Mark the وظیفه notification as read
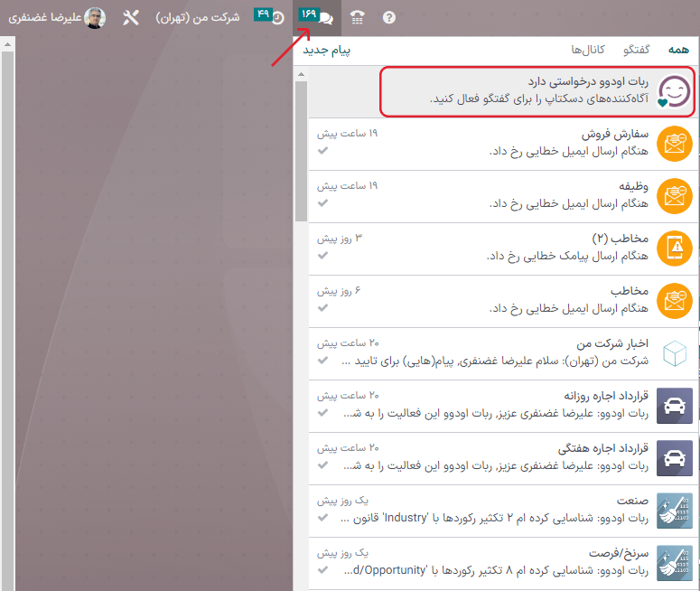Screen dimensions: 700x591 322,203
